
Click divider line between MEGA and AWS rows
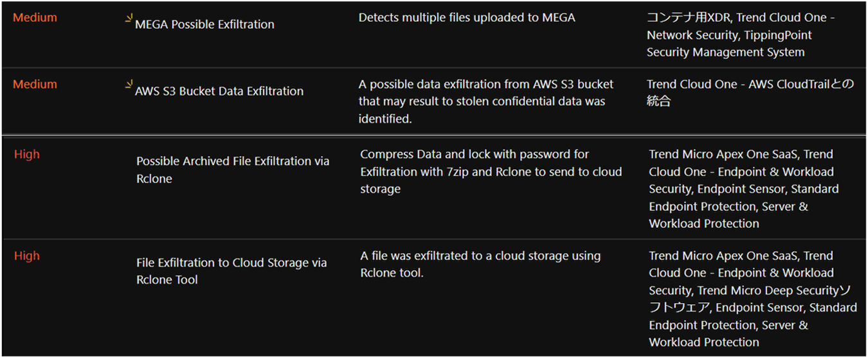click(434, 68)
